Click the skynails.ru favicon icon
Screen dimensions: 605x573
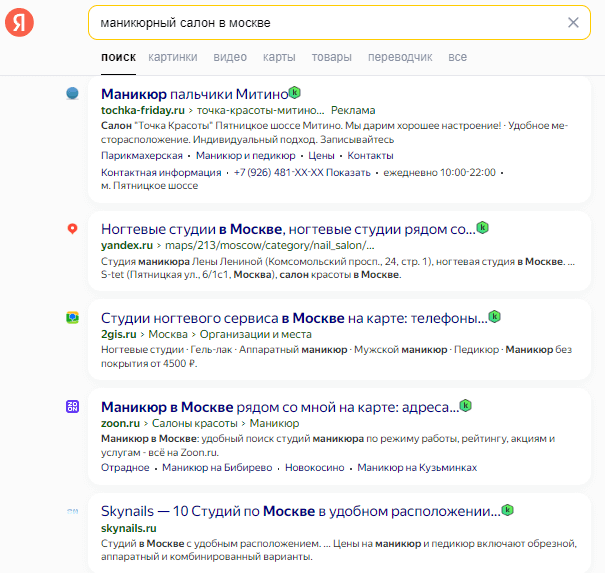(x=72, y=511)
